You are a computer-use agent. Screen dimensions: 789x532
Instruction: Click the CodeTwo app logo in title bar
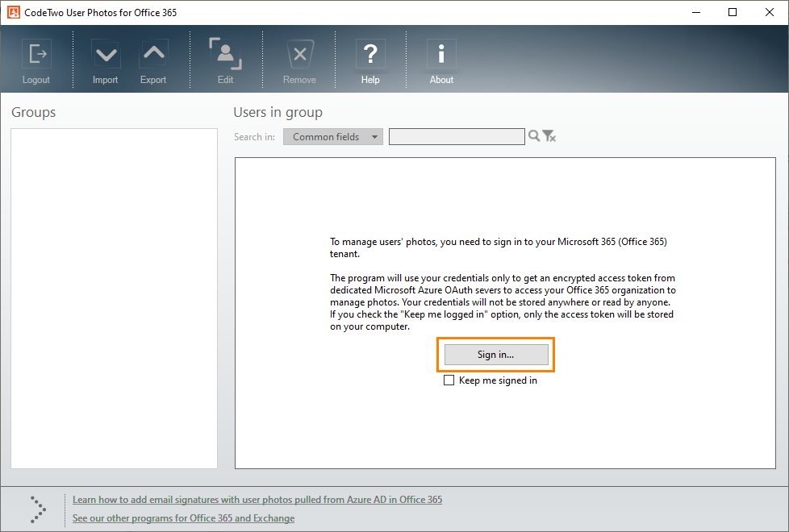[14, 12]
